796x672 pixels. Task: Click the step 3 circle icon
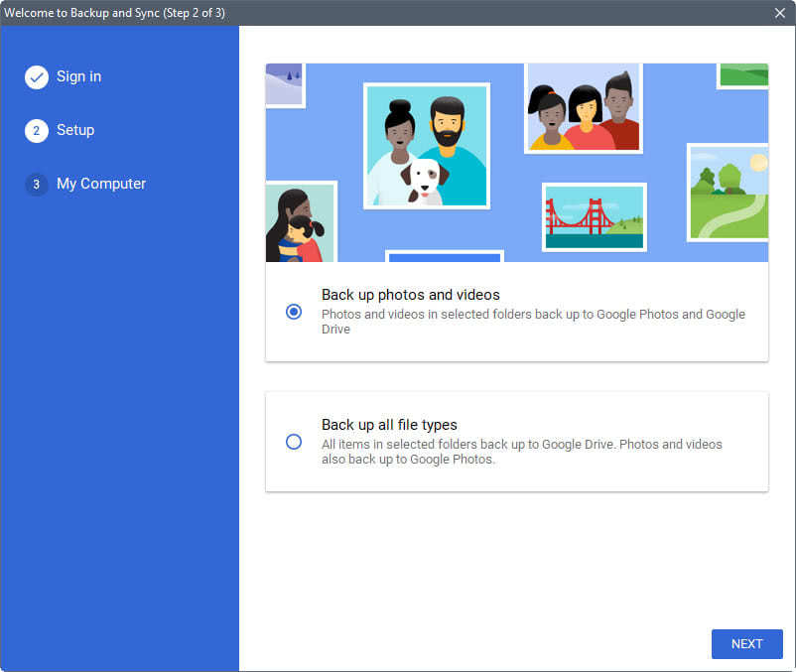point(37,185)
